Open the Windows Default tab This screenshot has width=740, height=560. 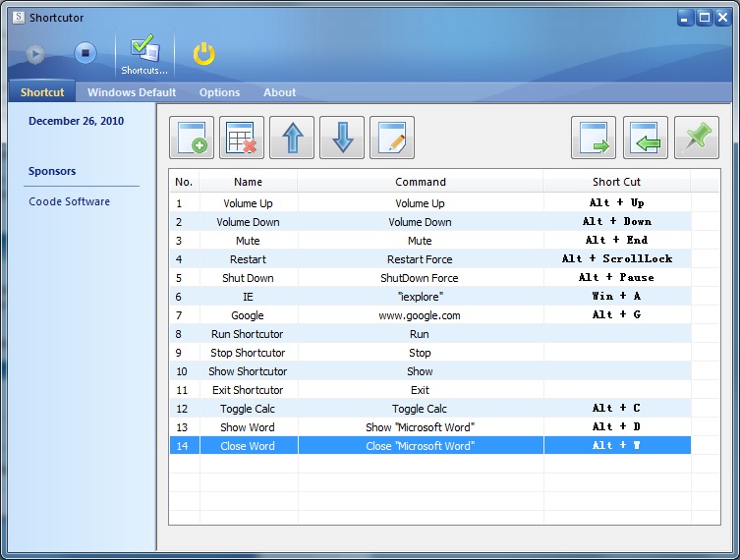pos(132,92)
